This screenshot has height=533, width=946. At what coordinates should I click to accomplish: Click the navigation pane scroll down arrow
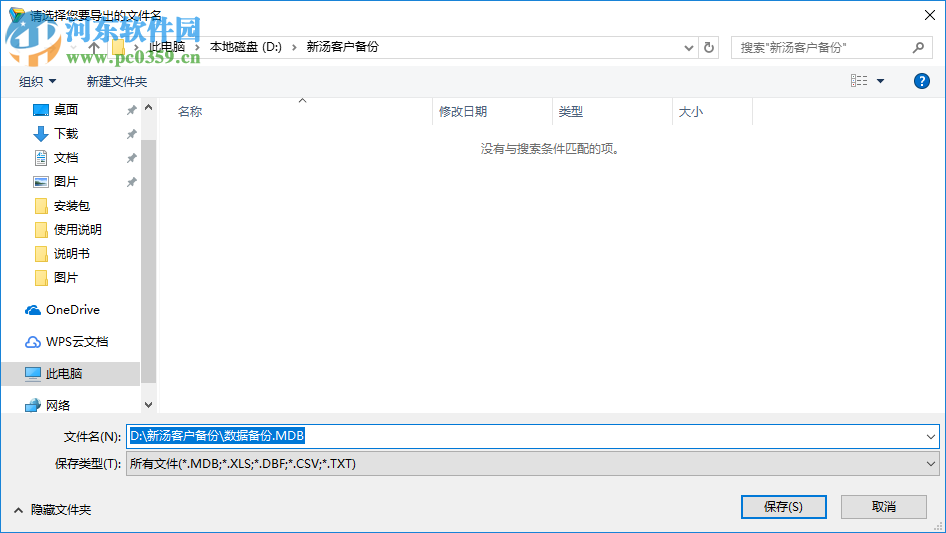[x=148, y=404]
